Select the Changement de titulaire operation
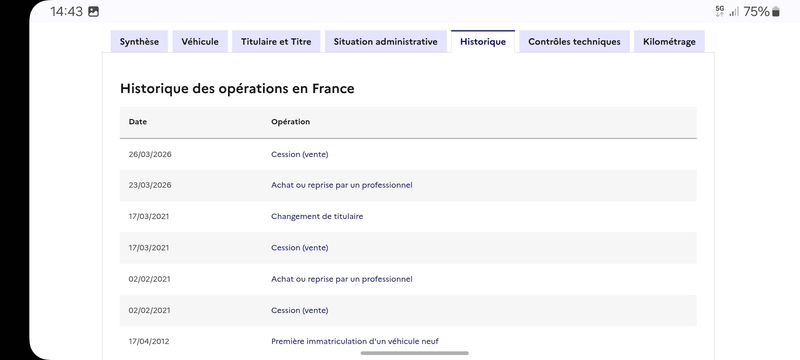Image resolution: width=800 pixels, height=360 pixels. tap(317, 216)
